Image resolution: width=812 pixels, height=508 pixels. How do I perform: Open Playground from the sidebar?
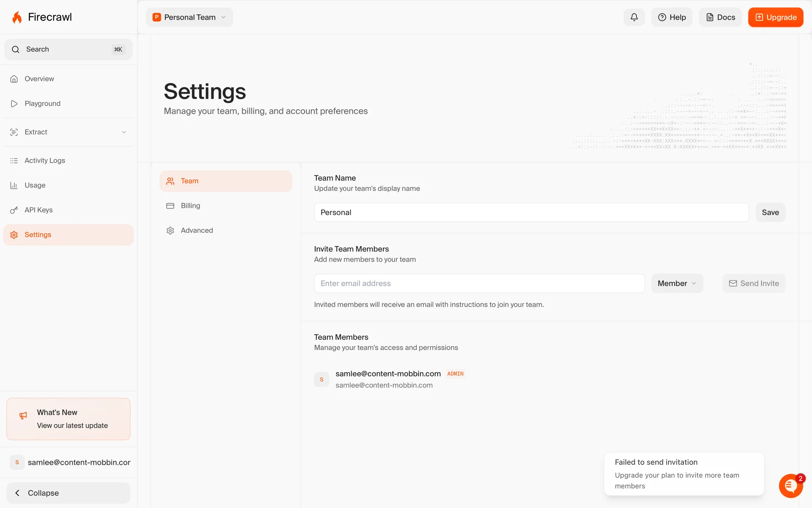tap(42, 104)
